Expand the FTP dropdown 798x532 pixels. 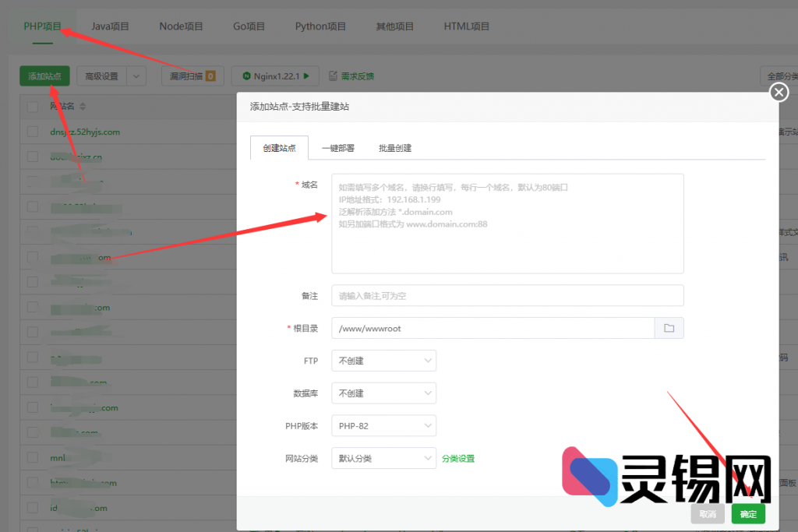[383, 361]
